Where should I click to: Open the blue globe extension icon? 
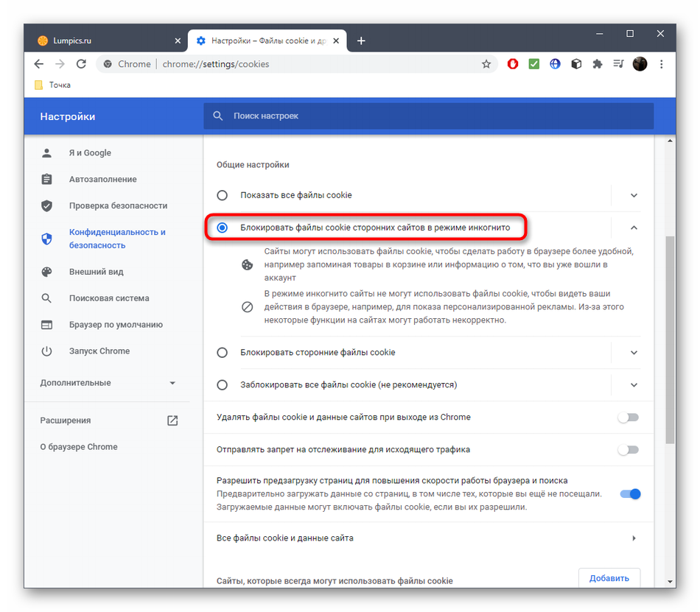point(555,64)
